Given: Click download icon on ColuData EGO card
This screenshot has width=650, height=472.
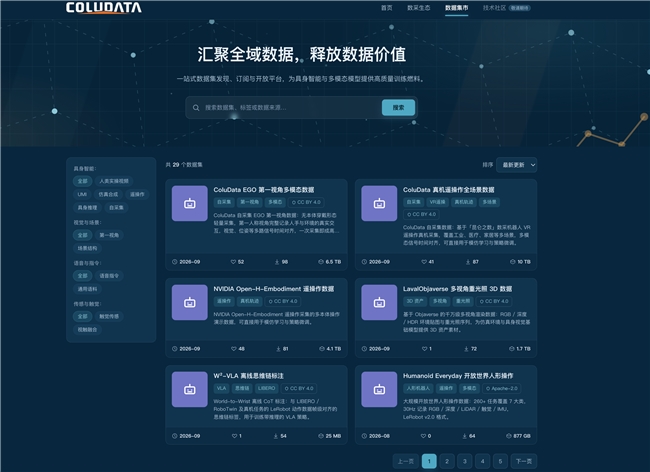Looking at the screenshot, I should pos(277,262).
